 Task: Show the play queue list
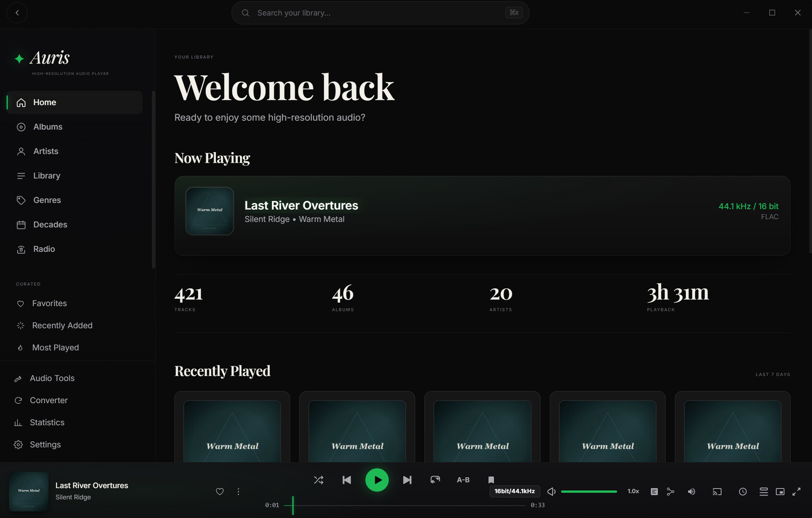764,492
